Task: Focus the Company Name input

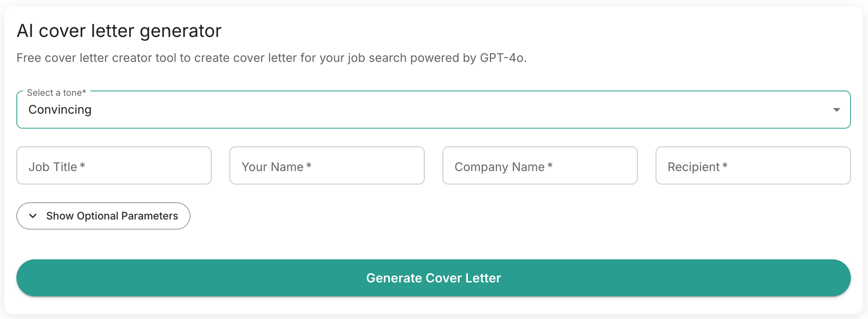Action: click(x=540, y=166)
